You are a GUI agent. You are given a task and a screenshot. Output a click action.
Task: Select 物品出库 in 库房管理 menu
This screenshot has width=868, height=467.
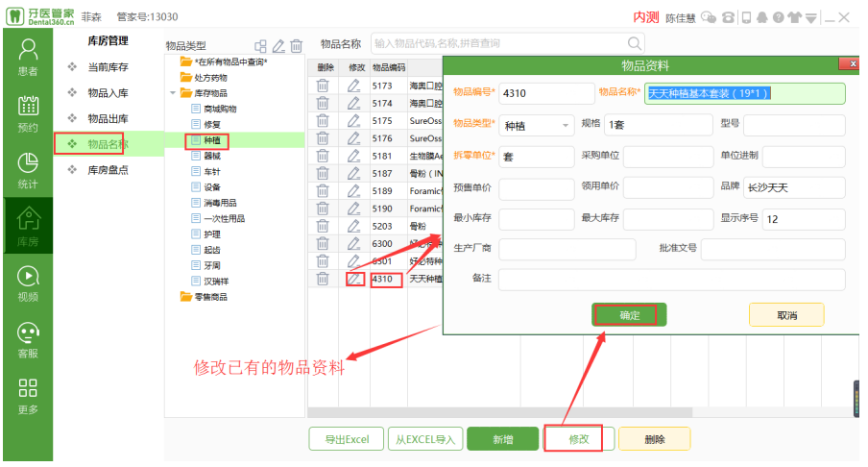pyautogui.click(x=108, y=118)
